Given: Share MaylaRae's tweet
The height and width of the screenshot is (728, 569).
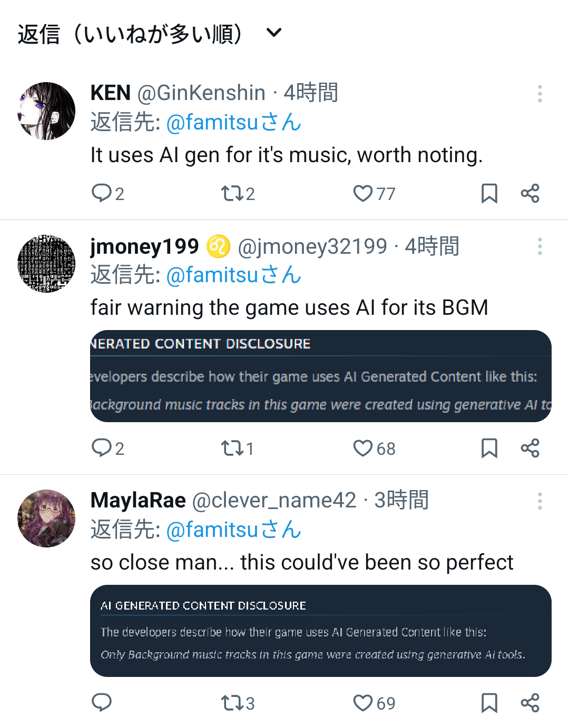Looking at the screenshot, I should point(530,703).
